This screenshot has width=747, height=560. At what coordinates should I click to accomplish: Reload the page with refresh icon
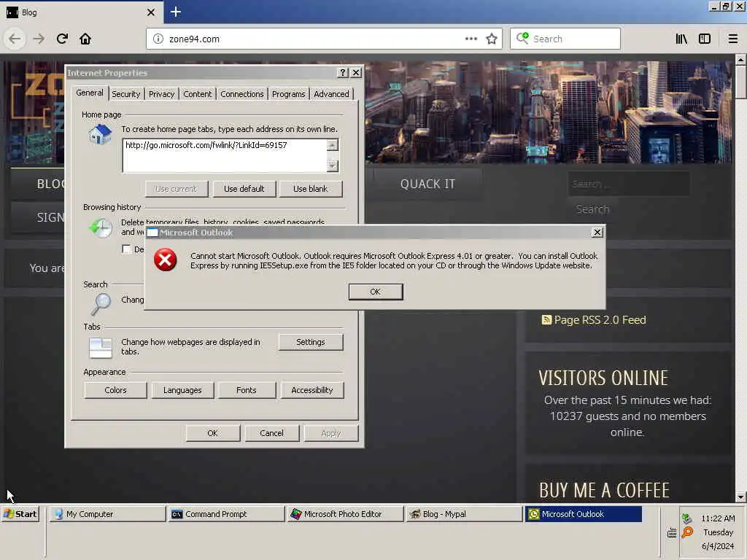pyautogui.click(x=62, y=39)
